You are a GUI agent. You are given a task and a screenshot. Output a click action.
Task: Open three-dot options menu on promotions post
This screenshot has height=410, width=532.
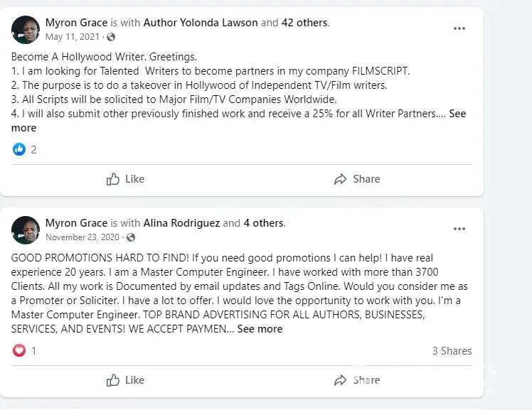[x=459, y=229]
